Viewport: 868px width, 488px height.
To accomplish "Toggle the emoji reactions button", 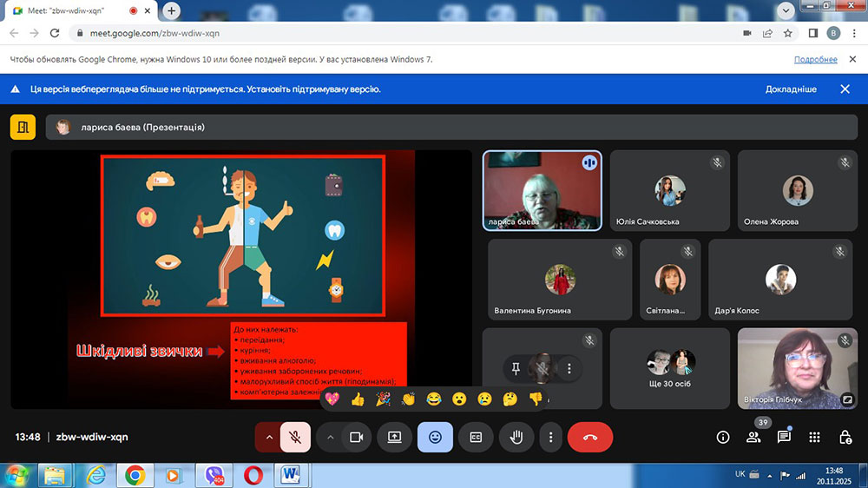I will click(x=435, y=438).
